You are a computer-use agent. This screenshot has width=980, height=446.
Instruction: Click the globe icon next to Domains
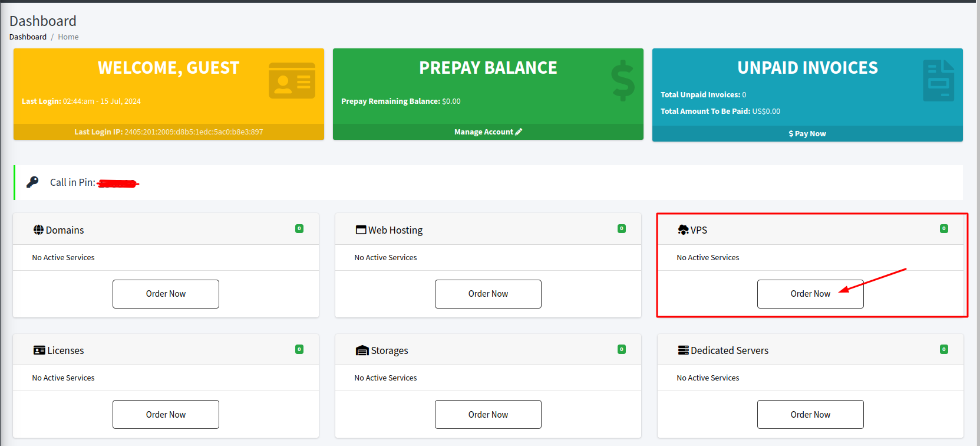[38, 229]
